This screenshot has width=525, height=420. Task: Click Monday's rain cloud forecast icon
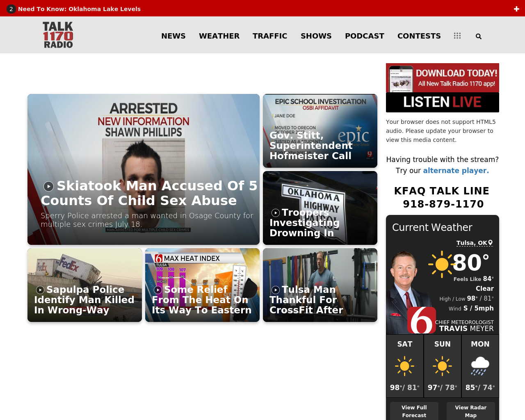(x=480, y=366)
